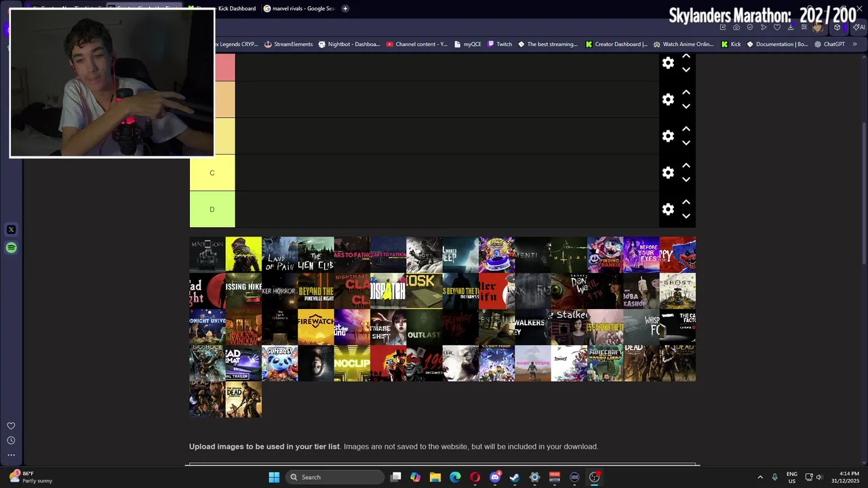The width and height of the screenshot is (868, 488).
Task: Click the page vertical scrollbar
Action: point(863,195)
